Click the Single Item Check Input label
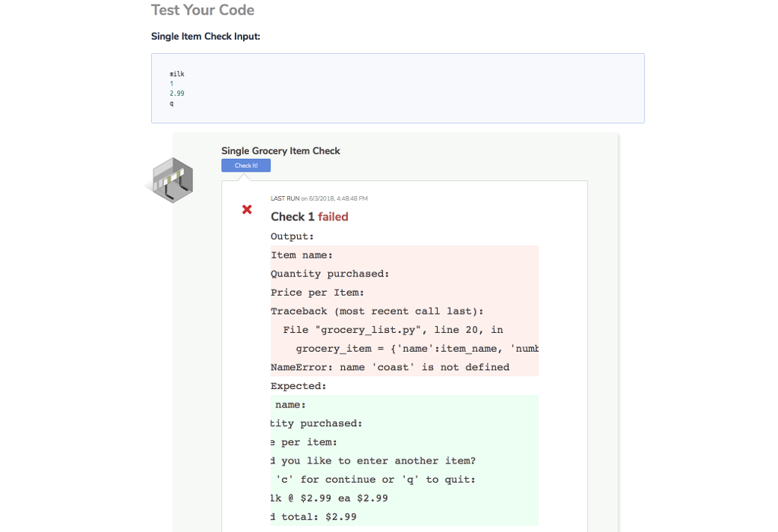The height and width of the screenshot is (532, 778). point(205,36)
